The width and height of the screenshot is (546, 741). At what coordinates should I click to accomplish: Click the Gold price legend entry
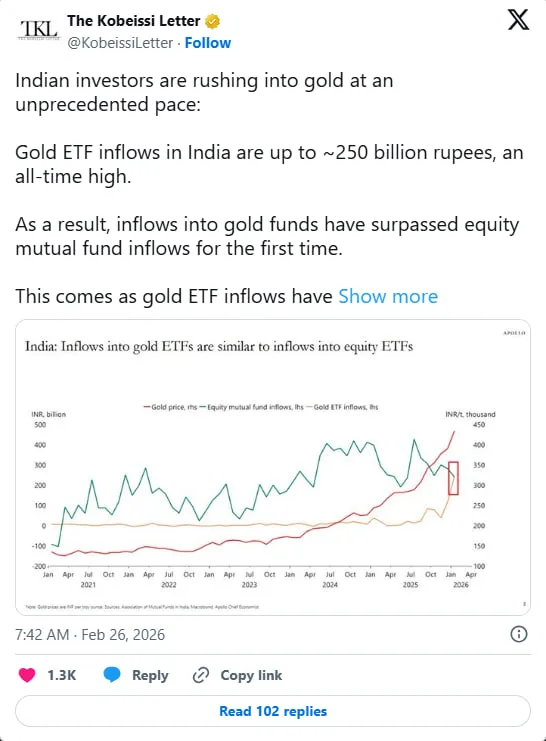pyautogui.click(x=170, y=407)
